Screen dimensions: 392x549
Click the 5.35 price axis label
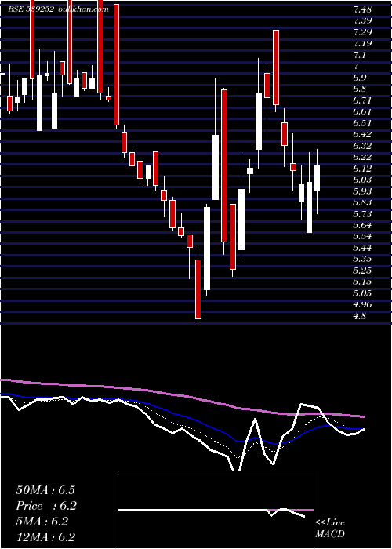(x=362, y=260)
